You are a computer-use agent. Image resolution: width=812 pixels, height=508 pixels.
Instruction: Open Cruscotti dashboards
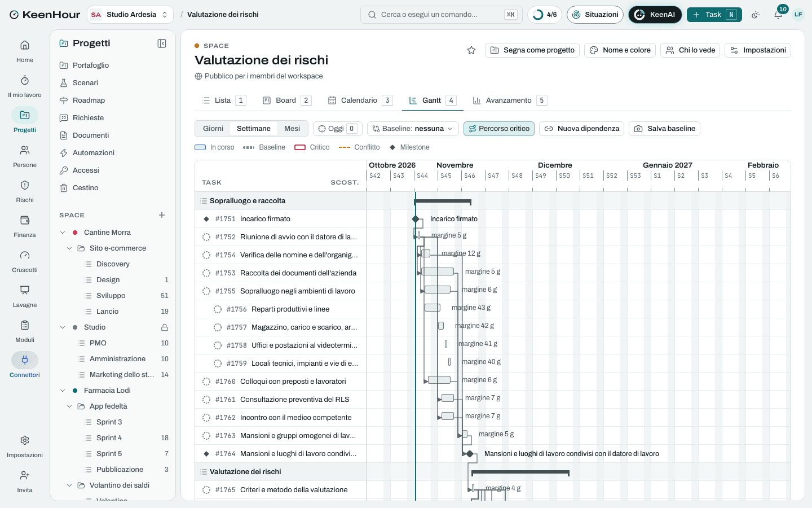tap(25, 261)
